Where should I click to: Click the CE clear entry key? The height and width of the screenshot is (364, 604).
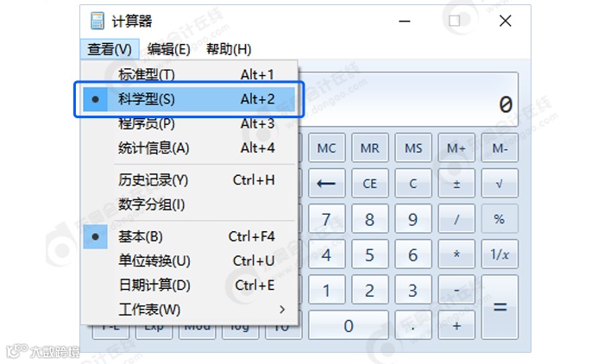tap(370, 184)
